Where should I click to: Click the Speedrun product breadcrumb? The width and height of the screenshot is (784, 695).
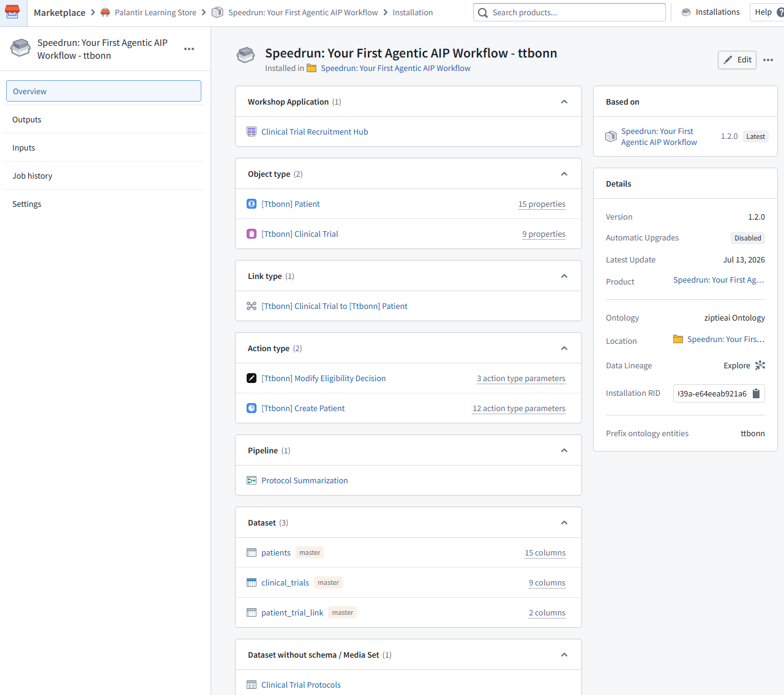303,12
